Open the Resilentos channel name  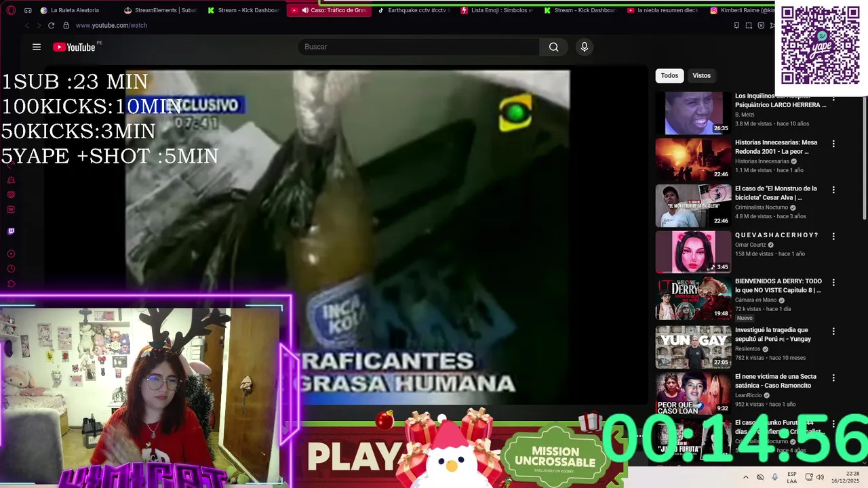pos(748,348)
